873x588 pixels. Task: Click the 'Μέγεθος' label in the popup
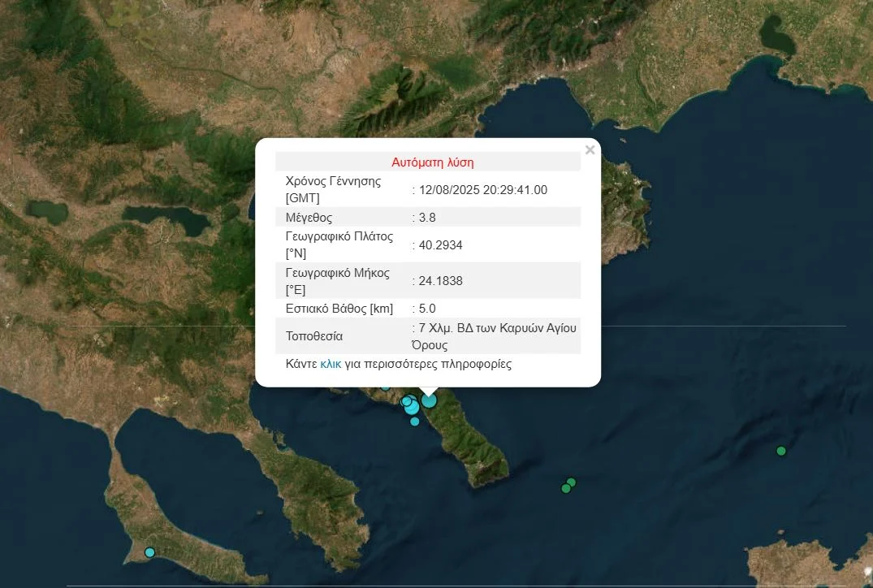click(309, 218)
